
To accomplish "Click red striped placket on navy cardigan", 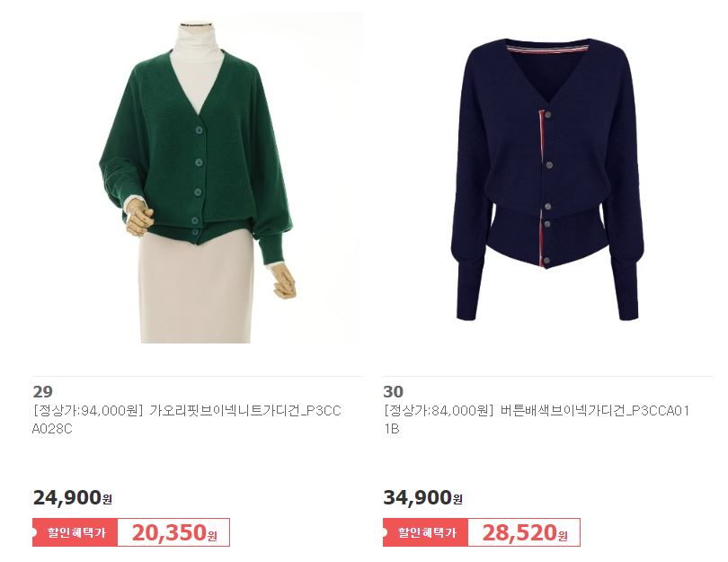I will click(541, 186).
